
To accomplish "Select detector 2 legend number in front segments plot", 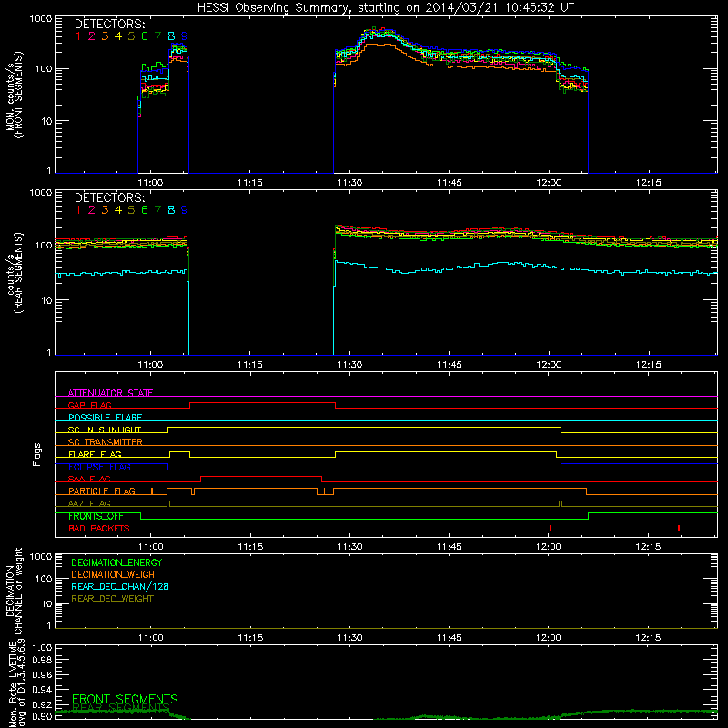I will coord(92,36).
